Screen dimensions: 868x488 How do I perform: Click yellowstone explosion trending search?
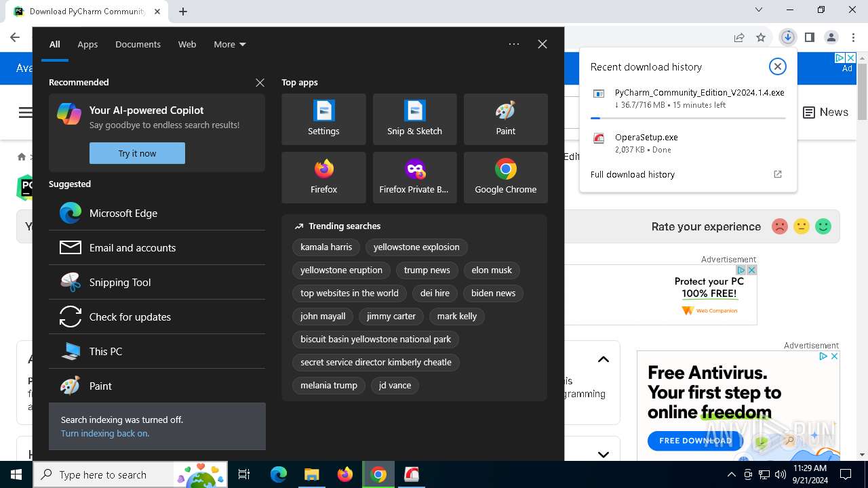coord(416,247)
